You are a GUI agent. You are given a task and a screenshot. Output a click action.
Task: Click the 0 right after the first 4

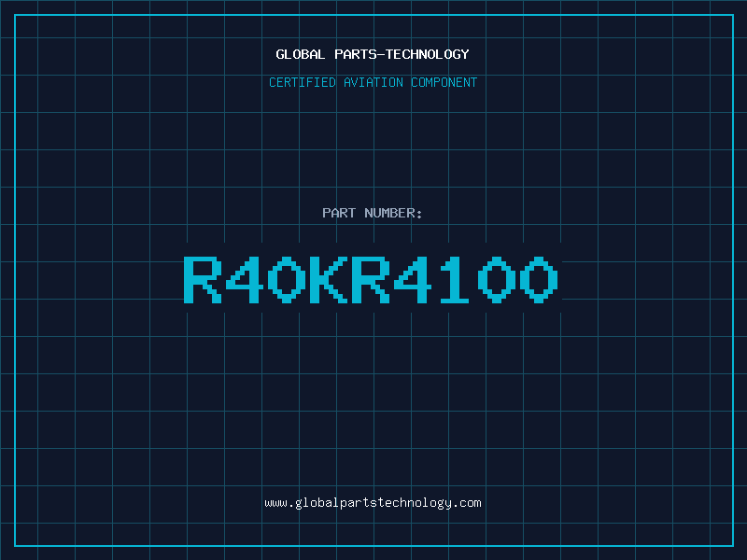click(287, 279)
